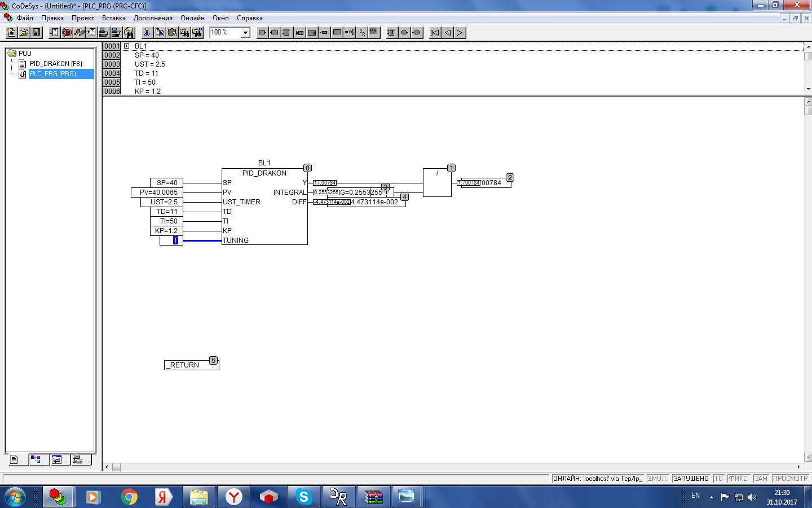Go to first step arrow icon
Image resolution: width=812 pixels, height=508 pixels.
(435, 33)
